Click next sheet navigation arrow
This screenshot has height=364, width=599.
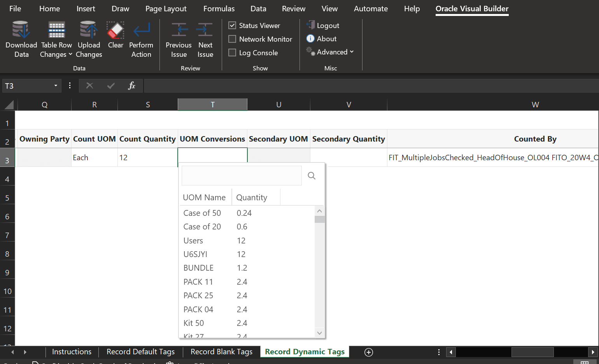(25, 352)
